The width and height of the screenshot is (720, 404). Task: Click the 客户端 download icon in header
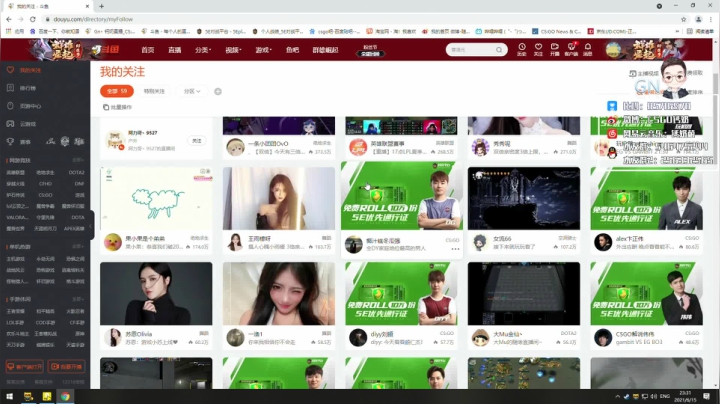coord(571,47)
